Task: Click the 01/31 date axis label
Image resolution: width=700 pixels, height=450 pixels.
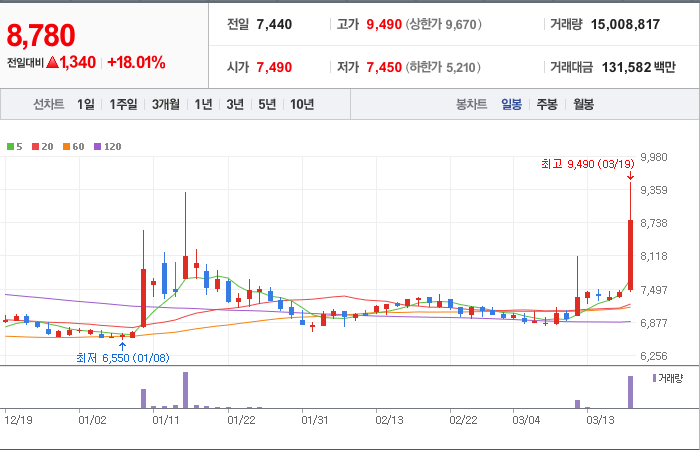Action: [x=315, y=420]
